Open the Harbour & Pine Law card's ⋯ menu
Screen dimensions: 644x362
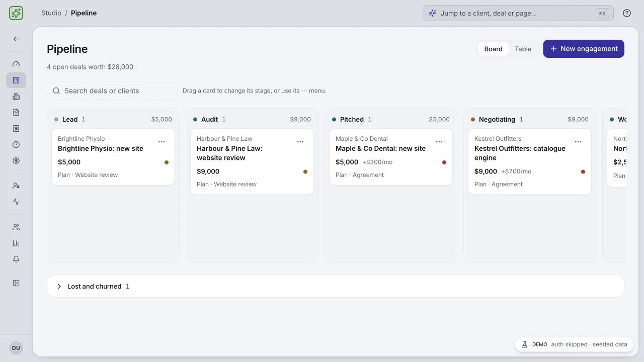(300, 142)
